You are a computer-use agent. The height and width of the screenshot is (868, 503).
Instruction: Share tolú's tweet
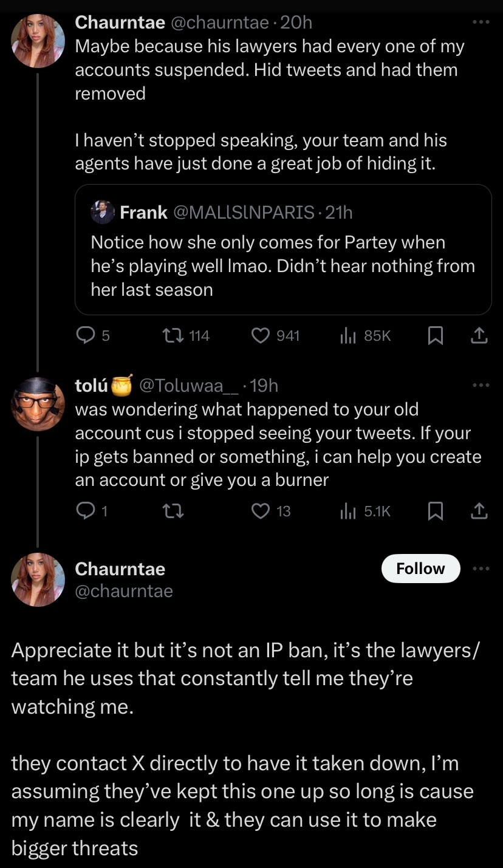(x=479, y=511)
